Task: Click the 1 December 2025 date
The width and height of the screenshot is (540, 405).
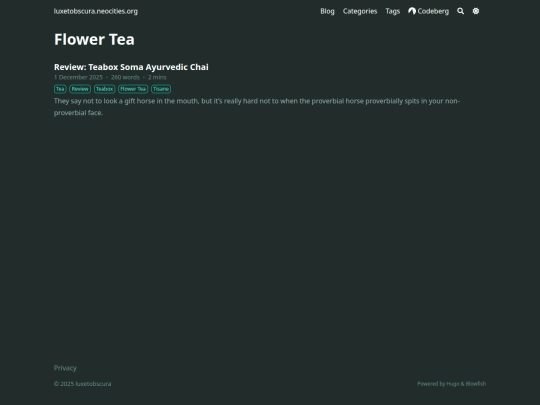Action: [78, 77]
